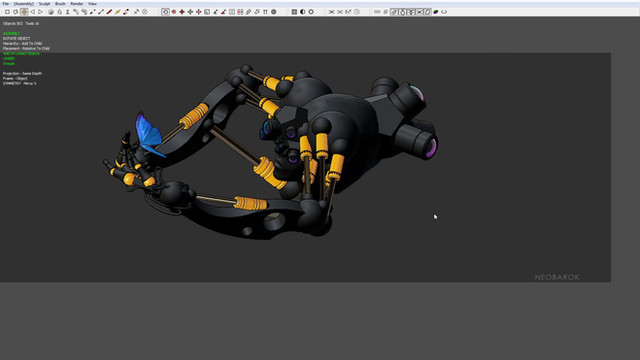
Task: Open the [Assembly] menu
Action: click(24, 4)
